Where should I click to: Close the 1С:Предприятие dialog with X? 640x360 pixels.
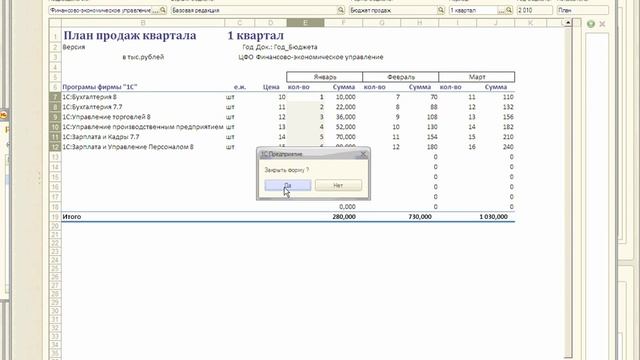(x=363, y=154)
